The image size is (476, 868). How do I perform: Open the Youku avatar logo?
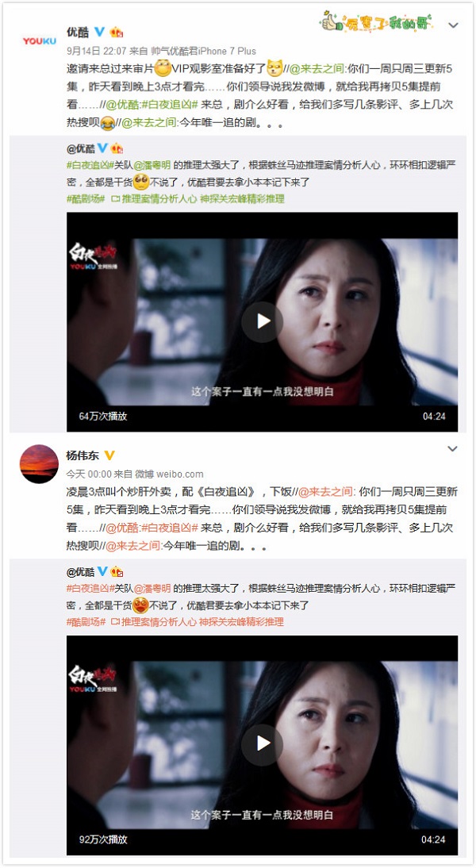tap(39, 40)
